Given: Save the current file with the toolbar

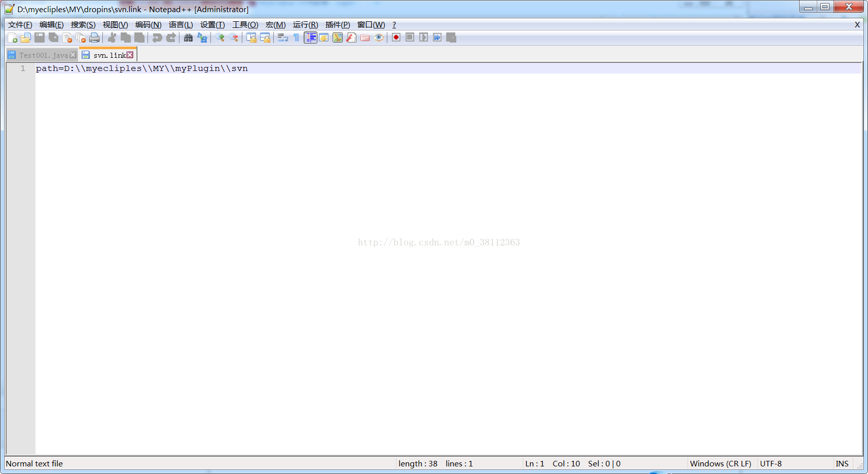Looking at the screenshot, I should click(40, 38).
